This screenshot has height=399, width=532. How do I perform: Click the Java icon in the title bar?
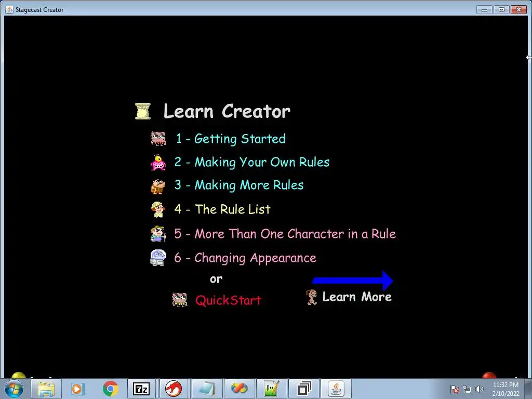(x=9, y=9)
